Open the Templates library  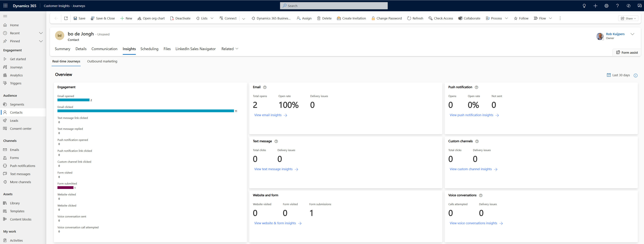point(17,211)
